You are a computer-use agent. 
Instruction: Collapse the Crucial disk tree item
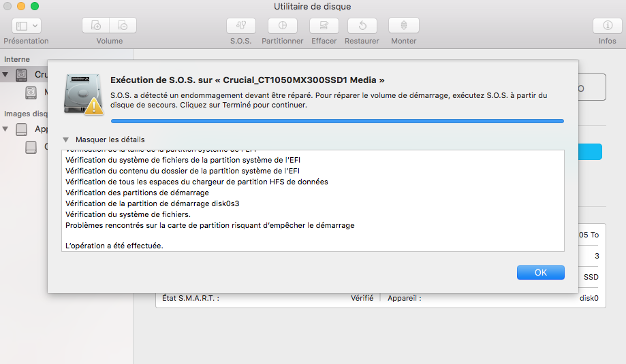click(6, 74)
